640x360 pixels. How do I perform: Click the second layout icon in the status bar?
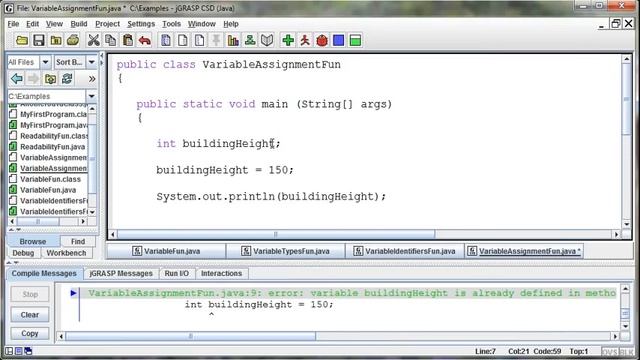coord(19,351)
